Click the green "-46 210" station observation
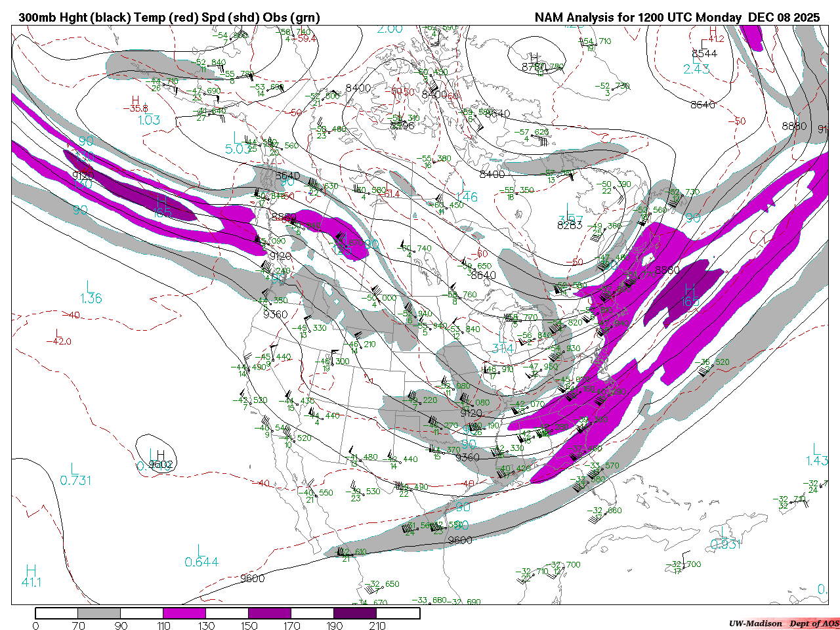The width and height of the screenshot is (840, 630). pos(359,345)
